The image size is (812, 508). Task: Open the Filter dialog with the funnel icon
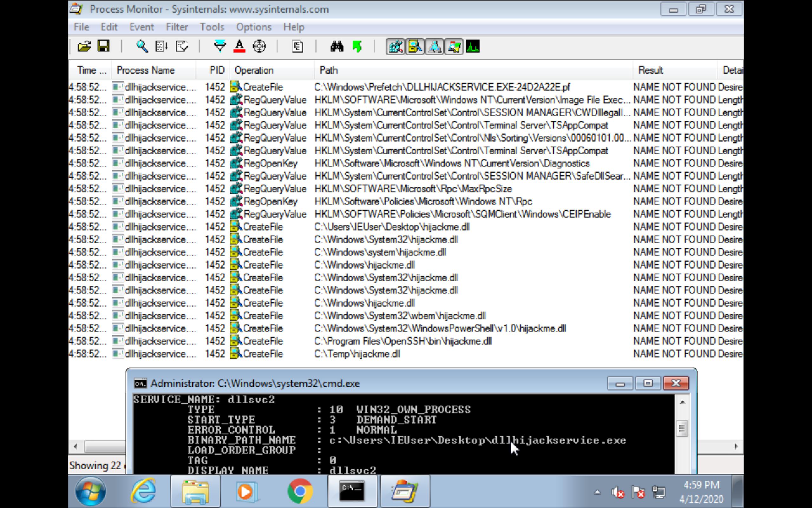click(220, 46)
